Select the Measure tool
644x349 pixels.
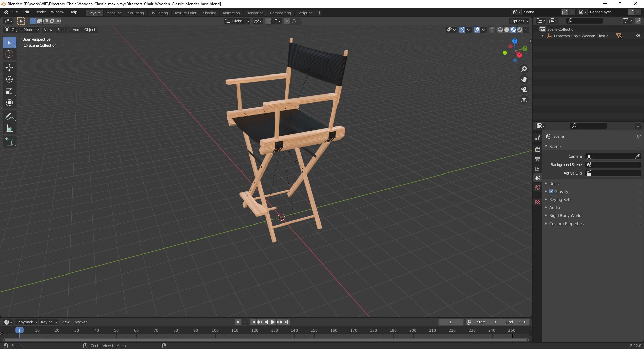coord(9,129)
